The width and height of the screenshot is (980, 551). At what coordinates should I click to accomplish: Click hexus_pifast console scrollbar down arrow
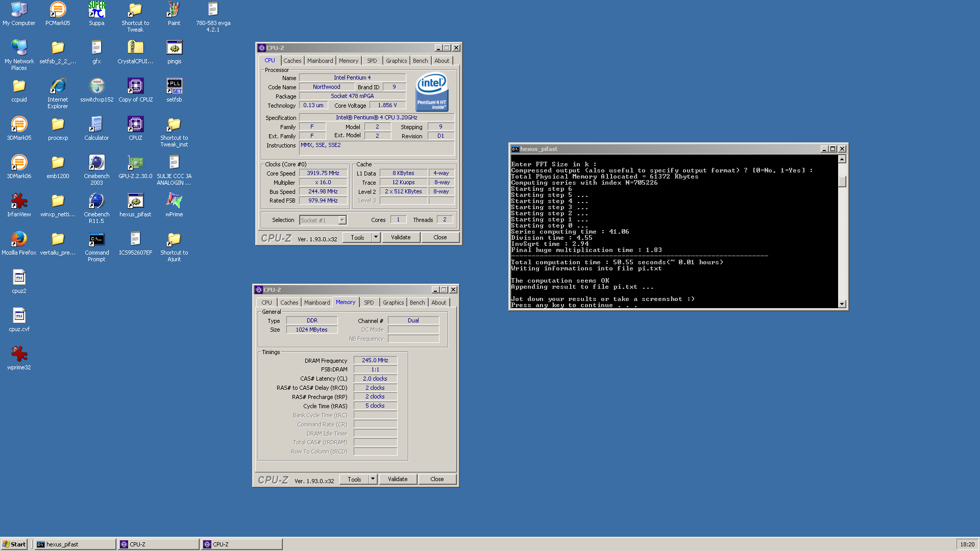[842, 304]
